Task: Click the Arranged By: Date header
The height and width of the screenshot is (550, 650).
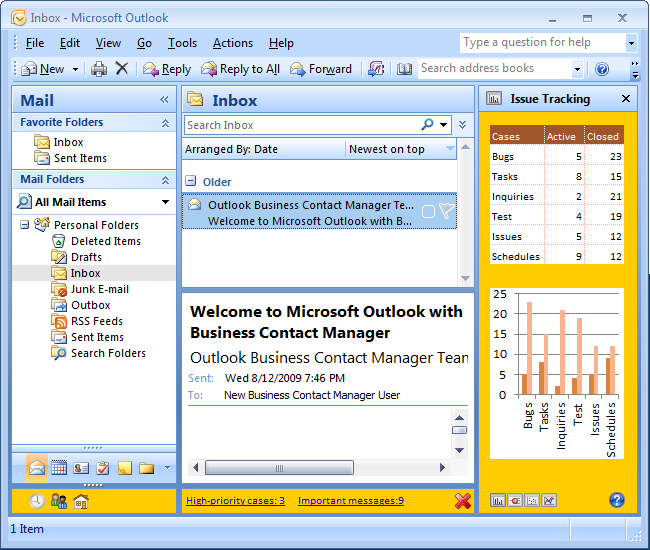Action: point(264,149)
